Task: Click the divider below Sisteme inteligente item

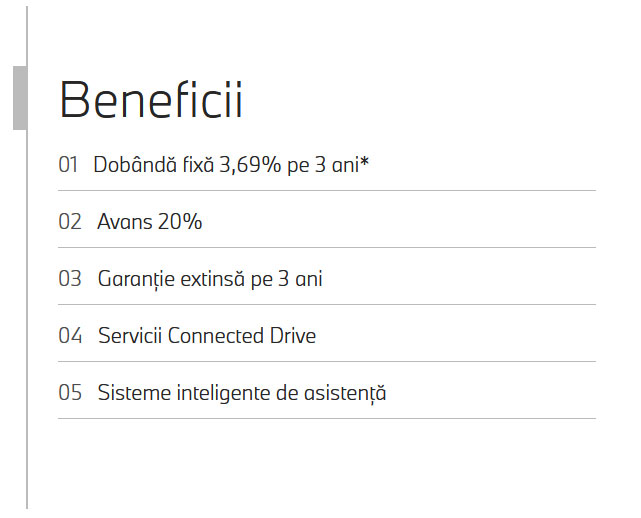Action: pos(327,418)
